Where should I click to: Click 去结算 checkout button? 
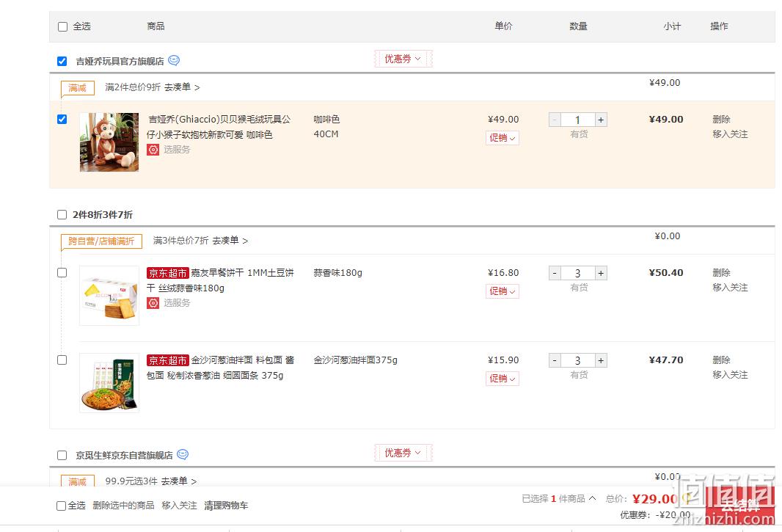740,505
